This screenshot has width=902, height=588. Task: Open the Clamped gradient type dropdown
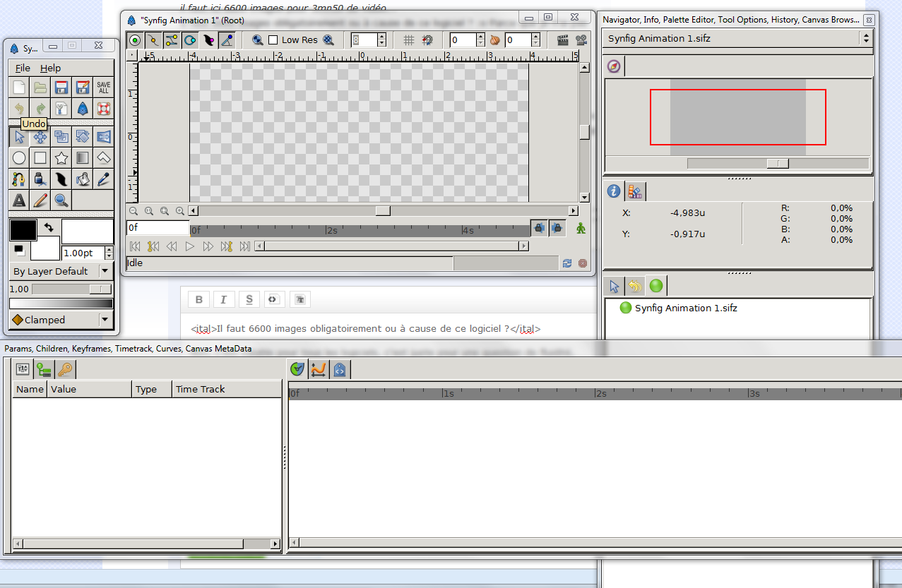61,320
